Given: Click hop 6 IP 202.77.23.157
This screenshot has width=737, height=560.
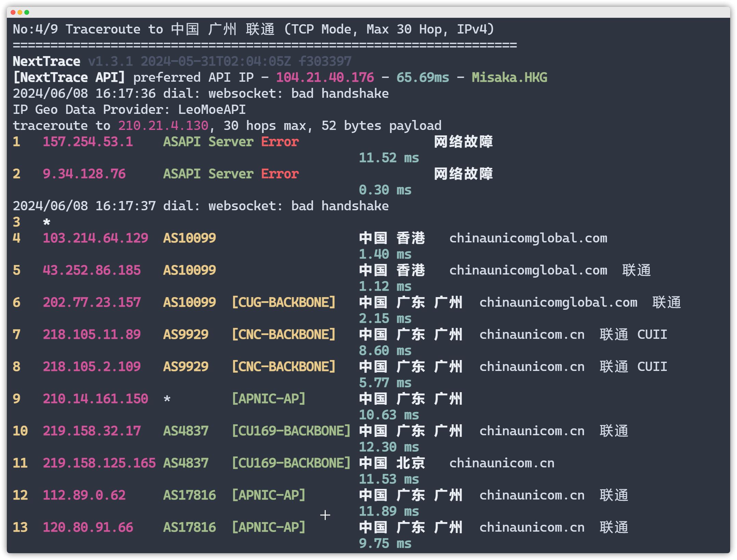Looking at the screenshot, I should point(92,303).
